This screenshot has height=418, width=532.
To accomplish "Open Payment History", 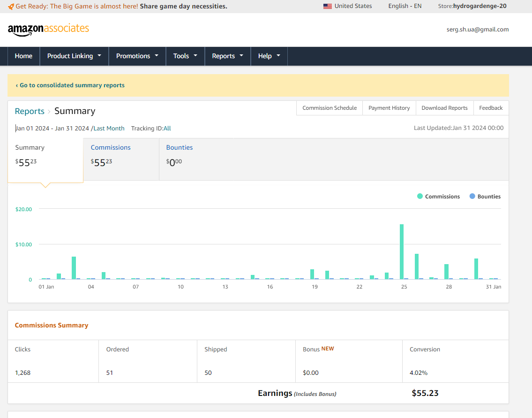I will tap(389, 108).
